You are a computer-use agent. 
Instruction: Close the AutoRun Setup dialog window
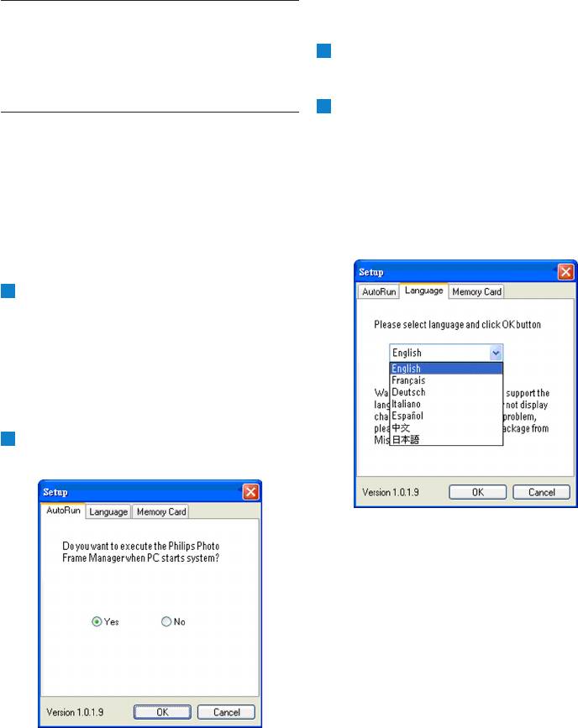[250, 491]
